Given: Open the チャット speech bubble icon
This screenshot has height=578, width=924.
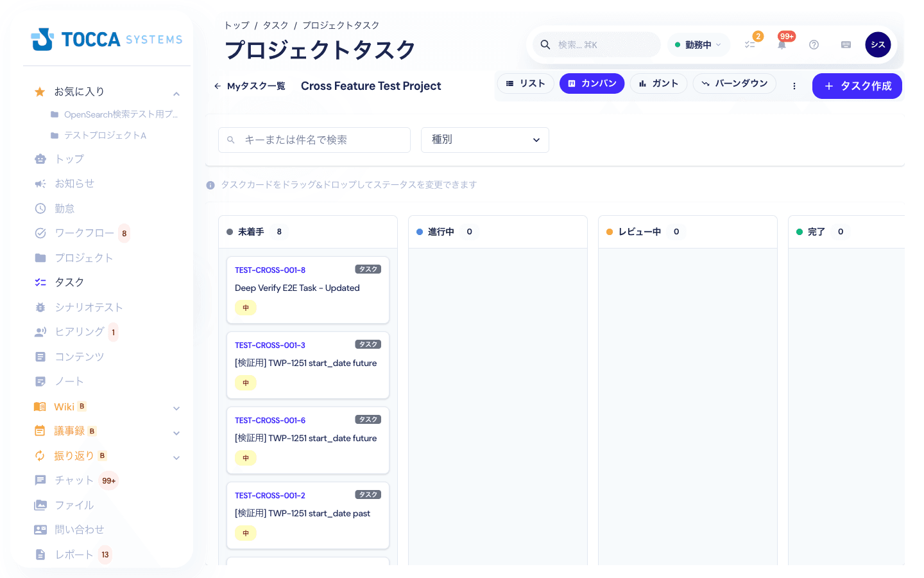Looking at the screenshot, I should [40, 480].
